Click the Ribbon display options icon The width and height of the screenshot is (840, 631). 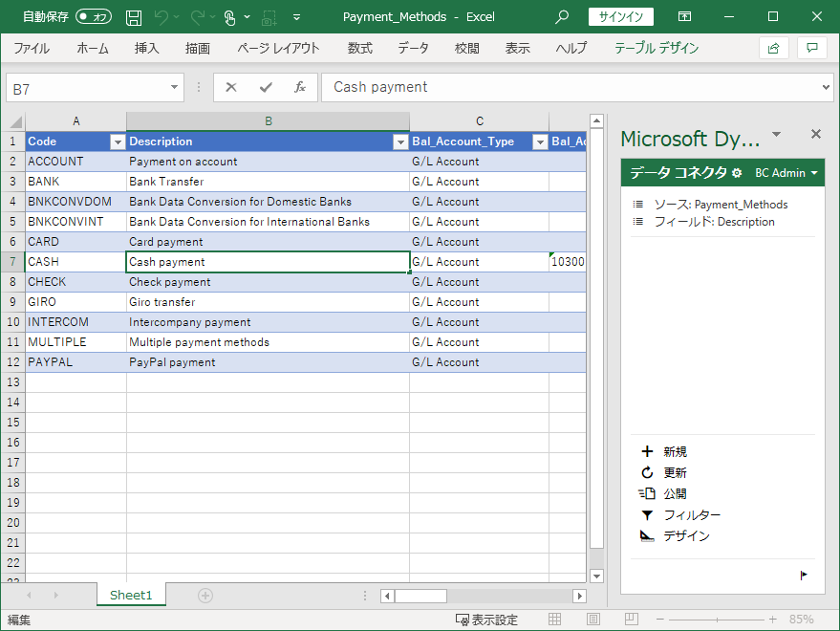684,16
